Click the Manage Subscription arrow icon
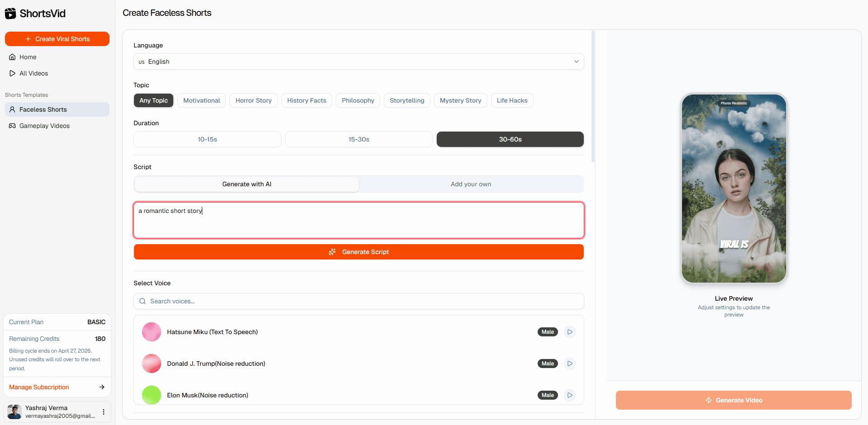This screenshot has height=425, width=868. [x=102, y=387]
